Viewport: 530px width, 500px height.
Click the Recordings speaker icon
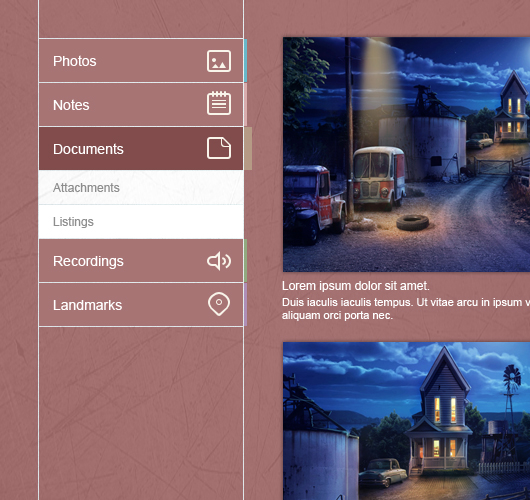[x=219, y=261]
